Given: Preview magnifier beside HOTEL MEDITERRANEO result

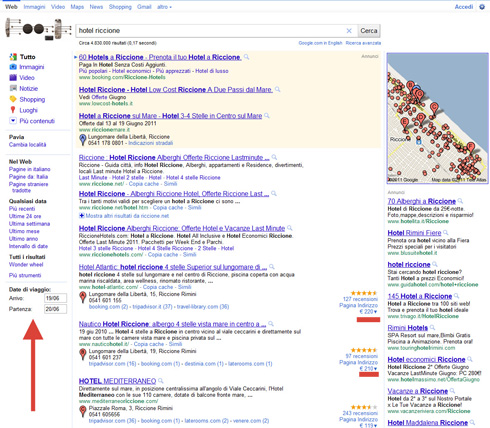Looking at the screenshot, I should coord(161,381).
